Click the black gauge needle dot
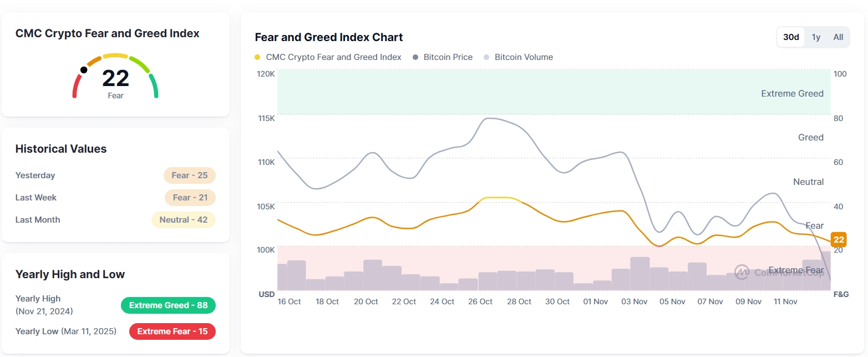Viewport: 868px width, 357px height. pos(84,70)
